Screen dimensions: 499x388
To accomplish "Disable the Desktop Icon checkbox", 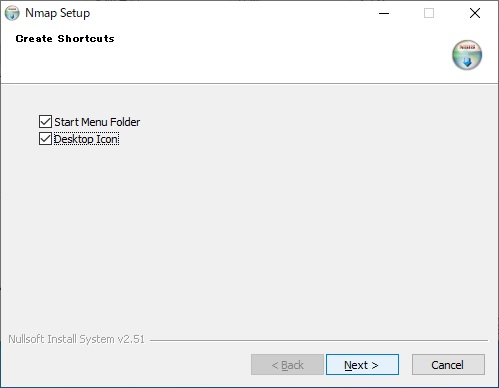I will (x=45, y=139).
